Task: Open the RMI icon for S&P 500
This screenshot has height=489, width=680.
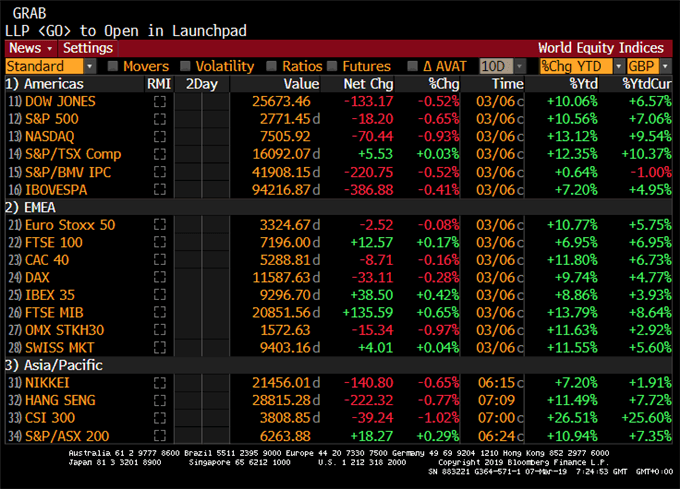Action: pos(160,119)
